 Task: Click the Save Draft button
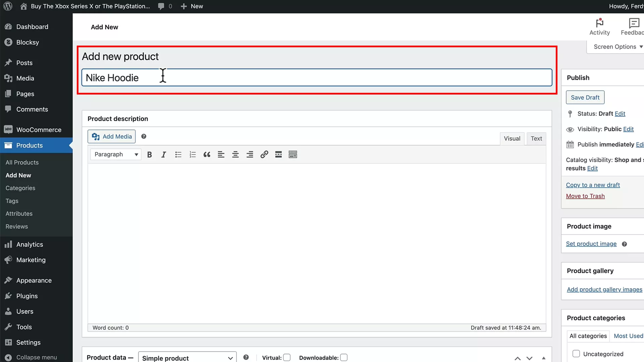tap(585, 97)
